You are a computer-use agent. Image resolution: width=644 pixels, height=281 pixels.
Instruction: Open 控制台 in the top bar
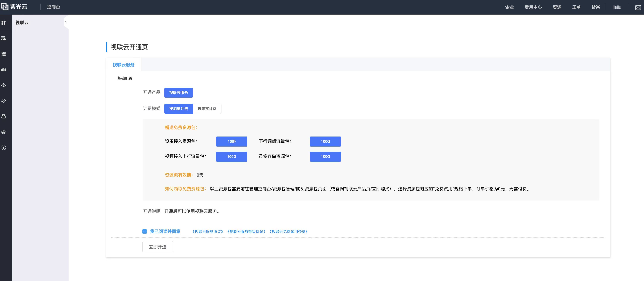(53, 7)
